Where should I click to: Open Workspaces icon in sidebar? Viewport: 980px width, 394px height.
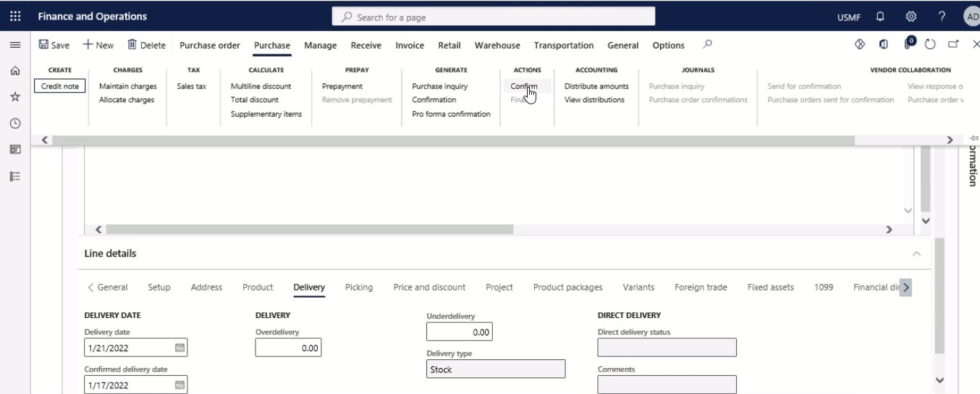[x=14, y=149]
